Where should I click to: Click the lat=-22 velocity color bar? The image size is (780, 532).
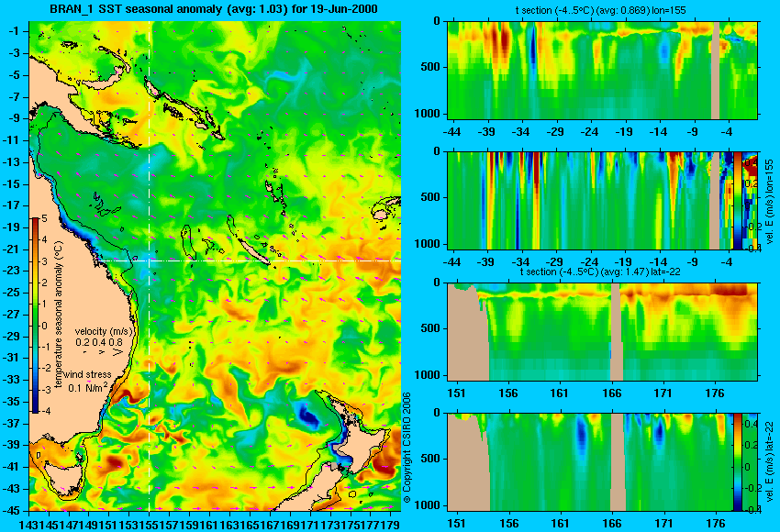(737, 462)
